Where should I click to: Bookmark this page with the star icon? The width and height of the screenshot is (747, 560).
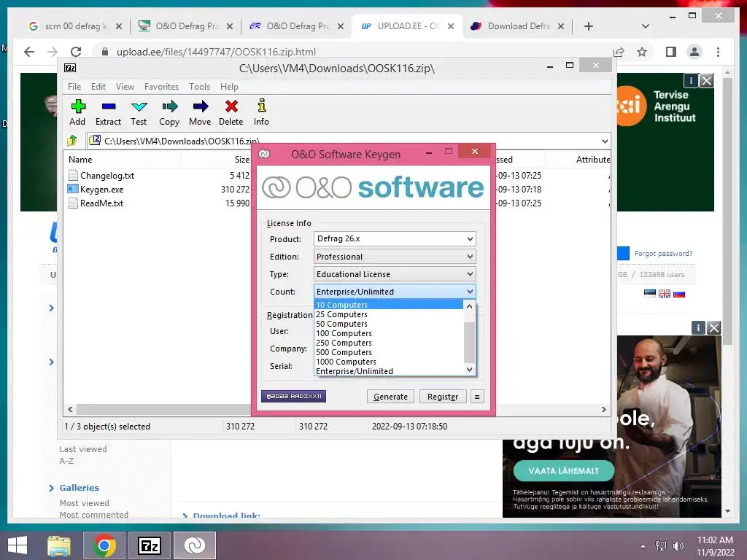(642, 52)
